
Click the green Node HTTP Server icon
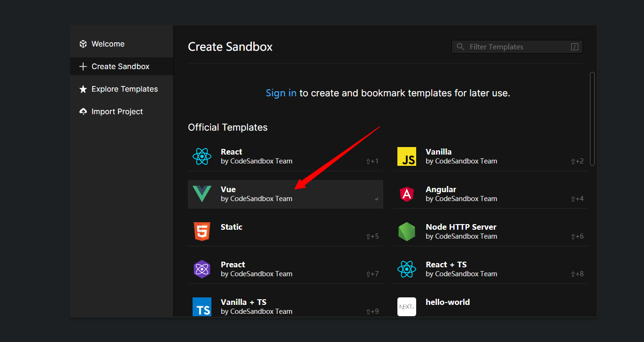point(406,232)
